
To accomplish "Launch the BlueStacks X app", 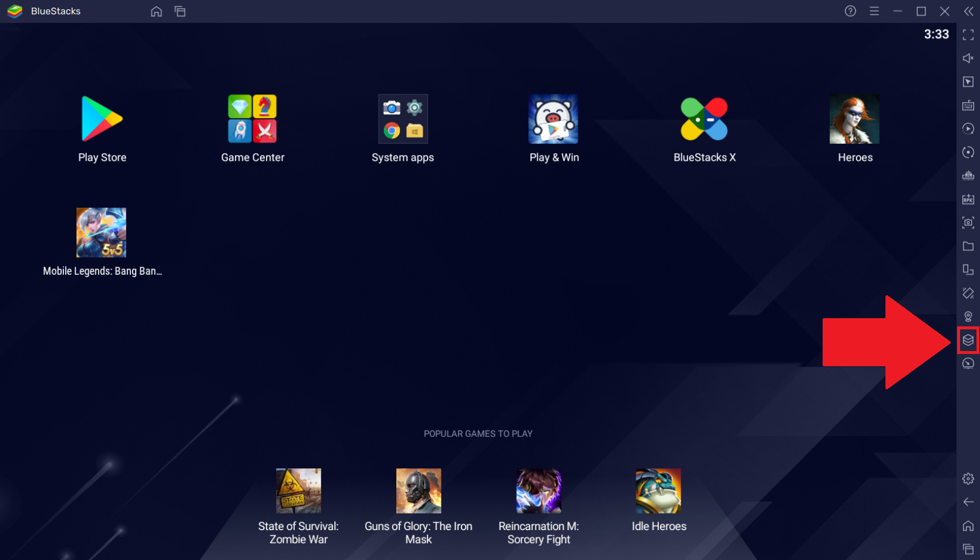I will (x=704, y=119).
